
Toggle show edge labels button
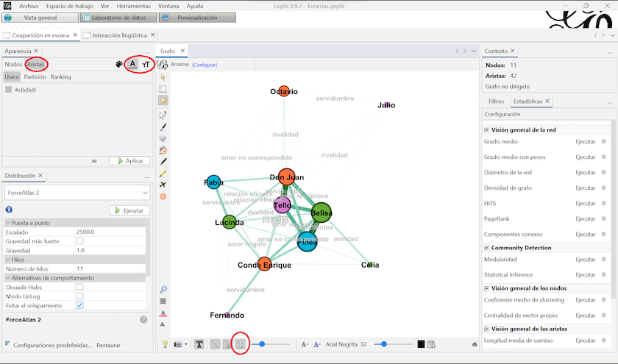(241, 344)
